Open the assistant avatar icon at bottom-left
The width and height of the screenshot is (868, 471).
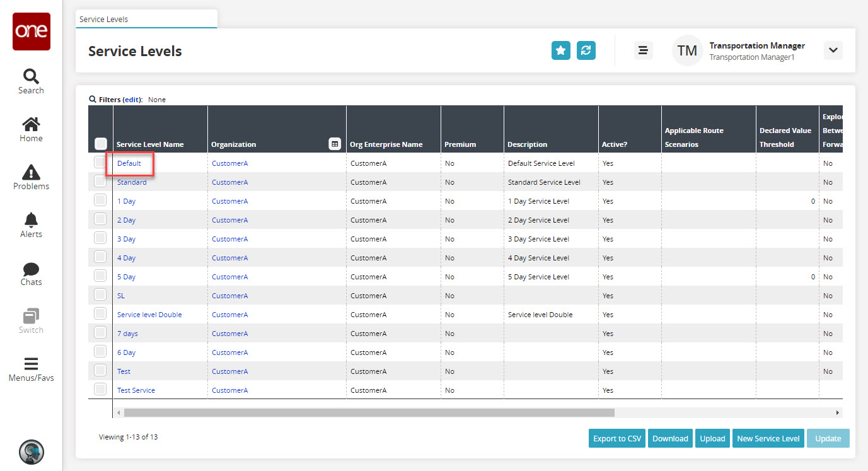point(31,451)
